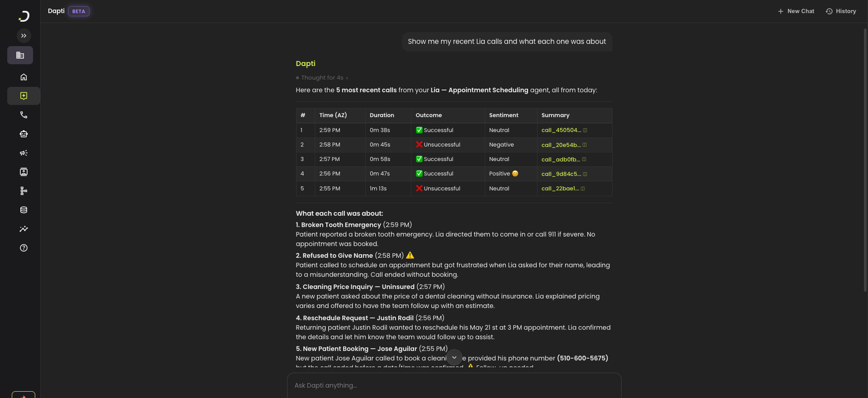Open call_20e54b summary link
This screenshot has width=868, height=398.
pos(561,145)
